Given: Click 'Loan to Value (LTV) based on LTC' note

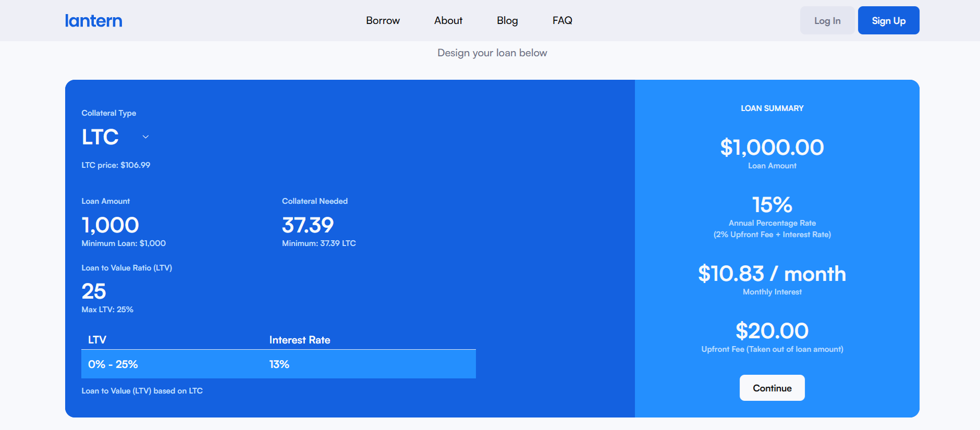Looking at the screenshot, I should (x=142, y=391).
